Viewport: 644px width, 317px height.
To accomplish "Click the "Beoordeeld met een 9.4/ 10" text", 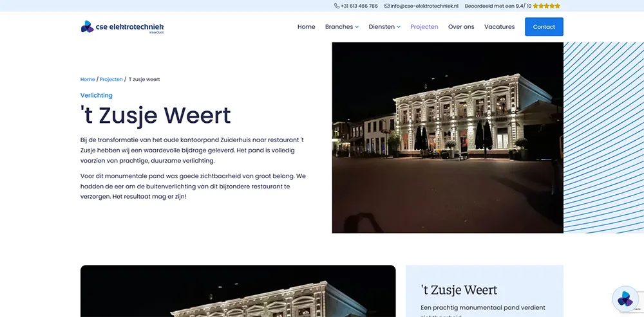I will coord(498,6).
